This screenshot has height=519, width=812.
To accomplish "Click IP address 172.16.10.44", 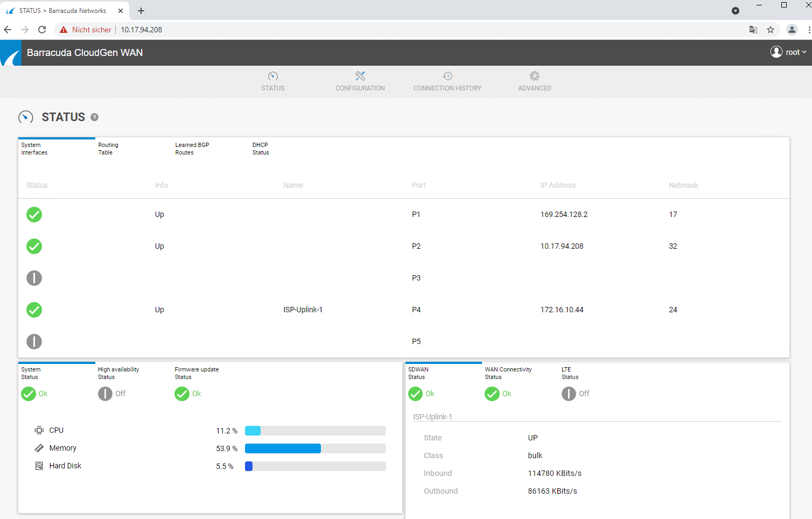I will [x=562, y=310].
